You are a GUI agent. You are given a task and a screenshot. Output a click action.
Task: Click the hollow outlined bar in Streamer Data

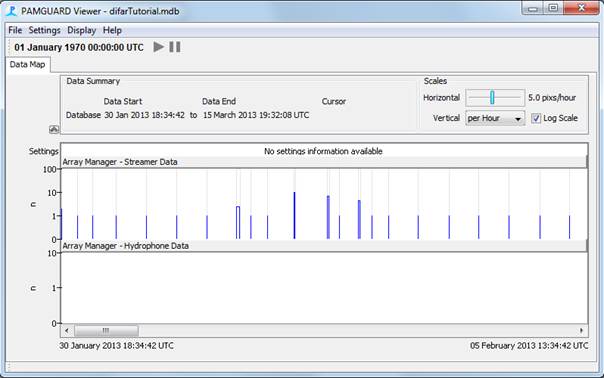[238, 223]
